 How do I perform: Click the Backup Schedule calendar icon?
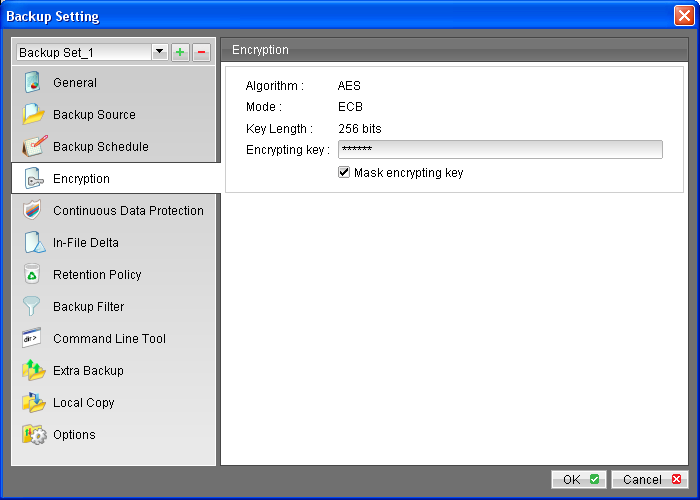pos(33,147)
